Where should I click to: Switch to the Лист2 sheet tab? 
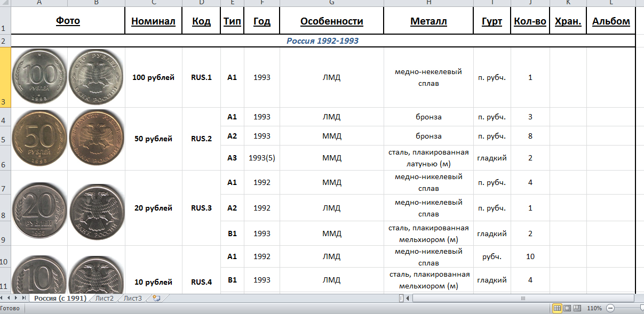coord(105,298)
